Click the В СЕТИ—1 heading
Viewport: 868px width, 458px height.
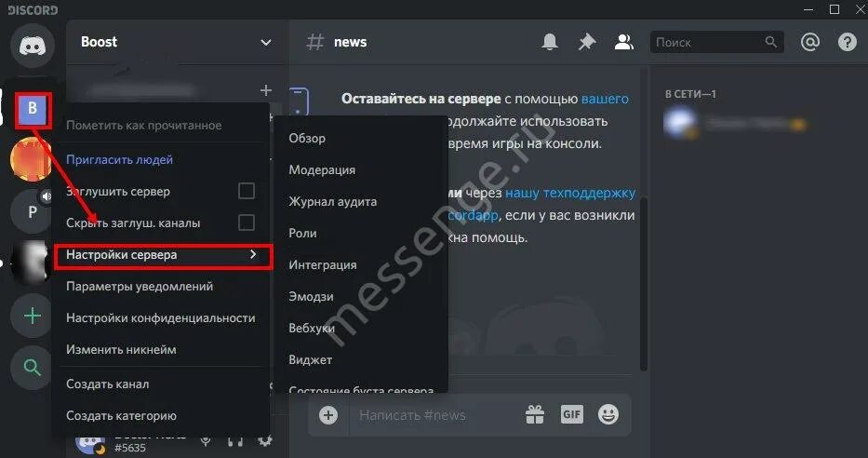pos(690,94)
